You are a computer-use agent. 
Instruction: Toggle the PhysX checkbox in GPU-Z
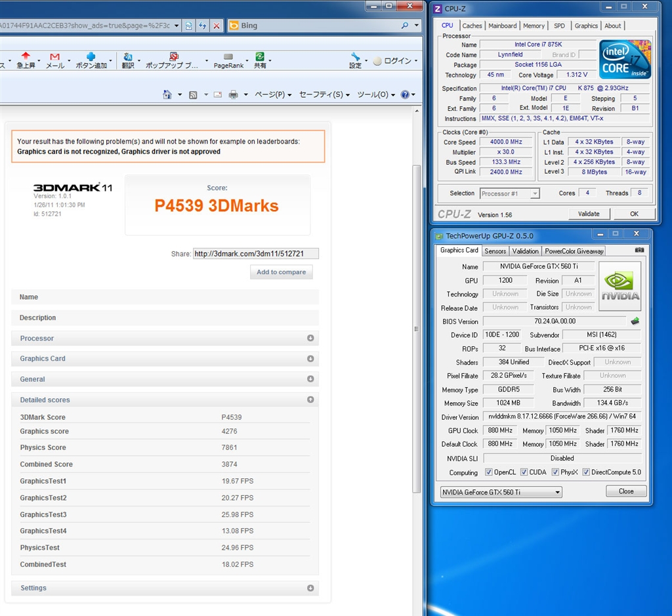555,472
